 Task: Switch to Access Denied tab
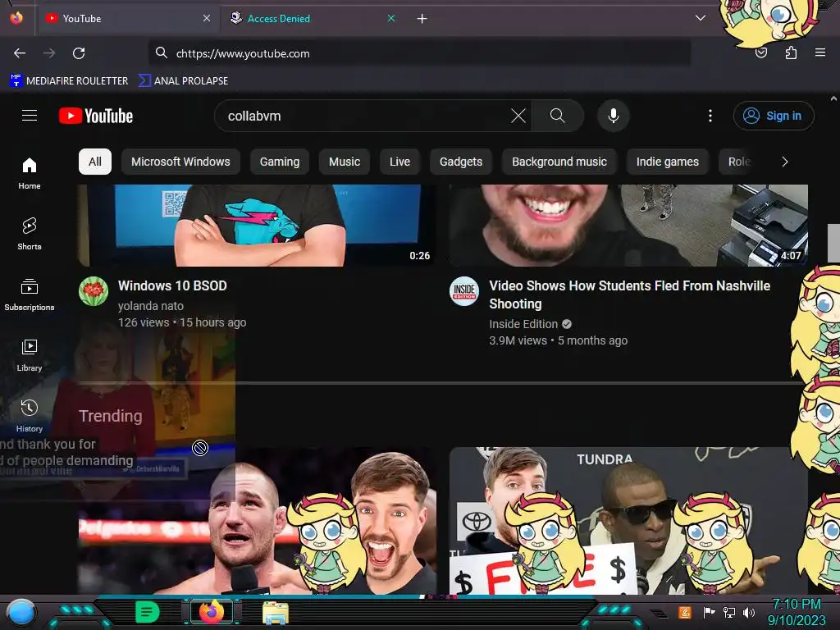pyautogui.click(x=312, y=18)
